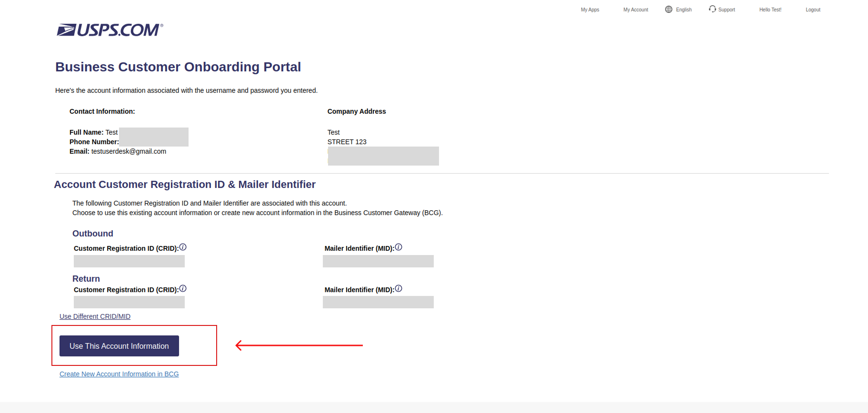
Task: Follow the Use Different CRID/MID link
Action: click(95, 316)
